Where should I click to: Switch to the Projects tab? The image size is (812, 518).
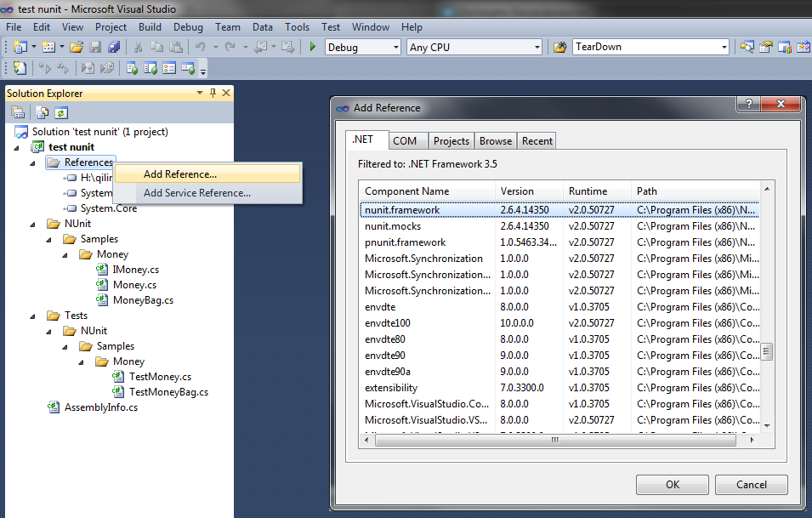pos(451,141)
